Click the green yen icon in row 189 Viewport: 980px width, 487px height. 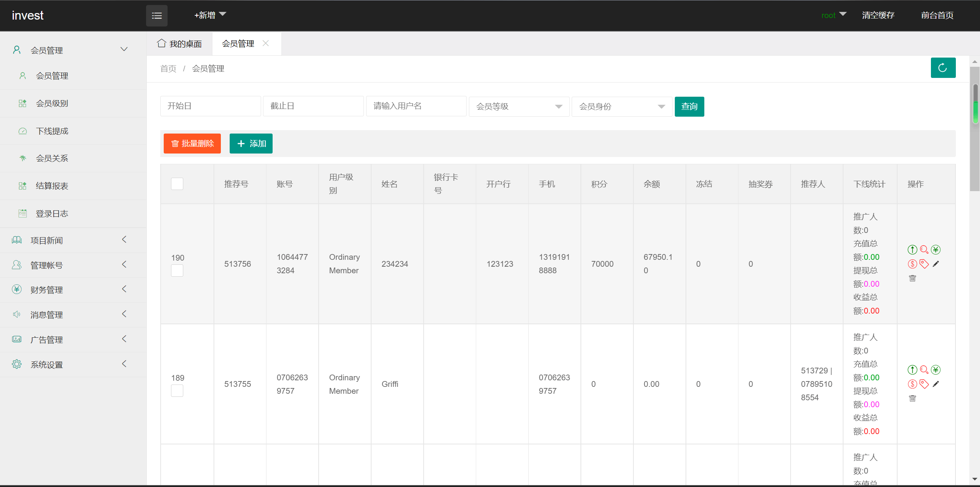click(936, 370)
